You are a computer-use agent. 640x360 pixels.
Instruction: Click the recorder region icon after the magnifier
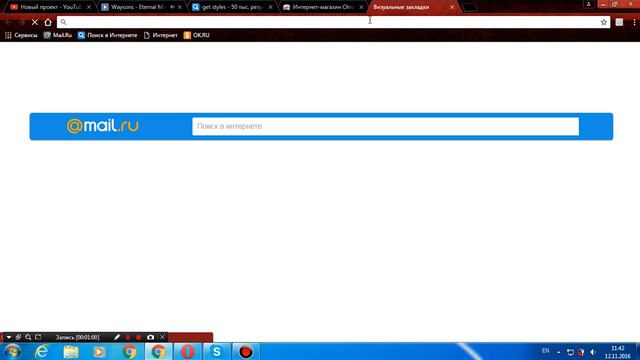click(x=38, y=337)
